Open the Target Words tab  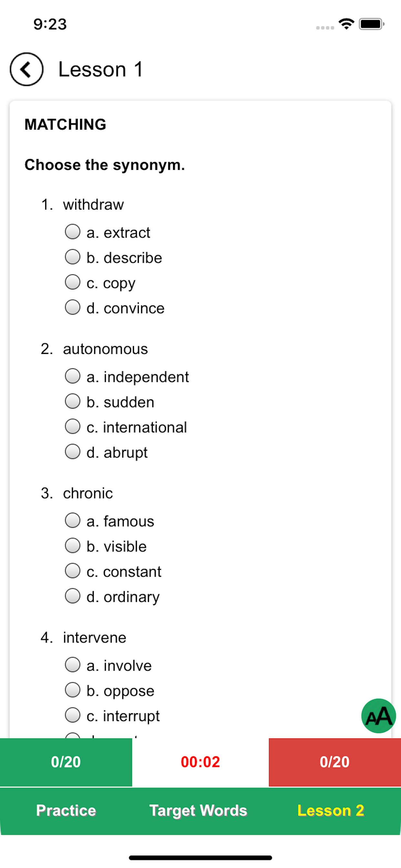pyautogui.click(x=199, y=811)
